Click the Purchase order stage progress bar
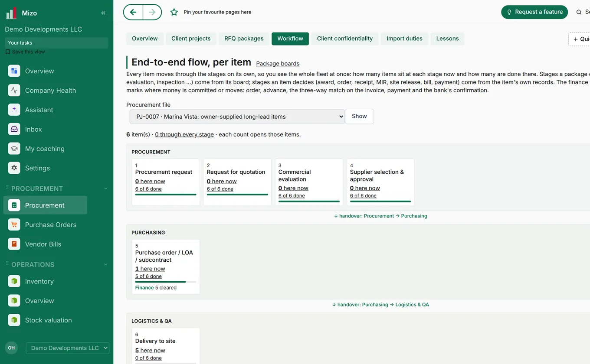Screen dimensions: 590x364 (x=166, y=282)
